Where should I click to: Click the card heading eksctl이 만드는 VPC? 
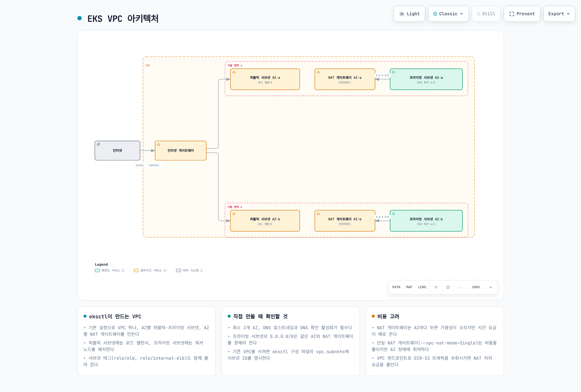(115, 317)
